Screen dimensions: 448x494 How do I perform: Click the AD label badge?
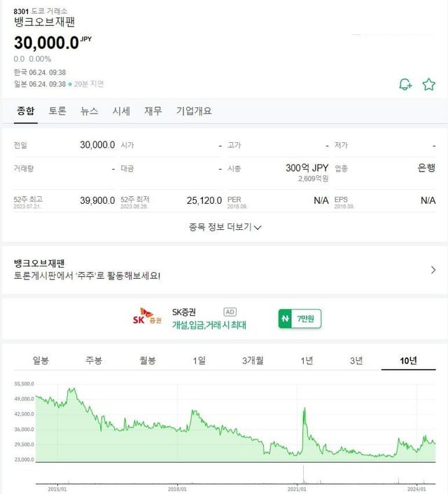pyautogui.click(x=230, y=311)
